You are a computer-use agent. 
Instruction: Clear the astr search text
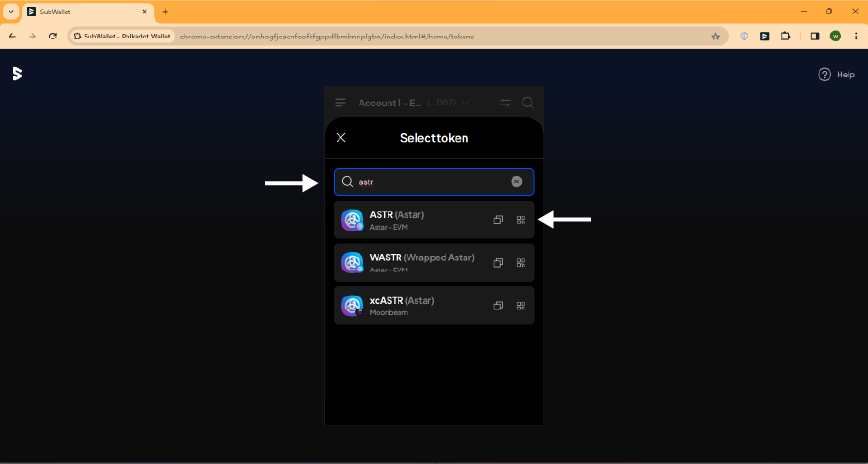pyautogui.click(x=517, y=182)
